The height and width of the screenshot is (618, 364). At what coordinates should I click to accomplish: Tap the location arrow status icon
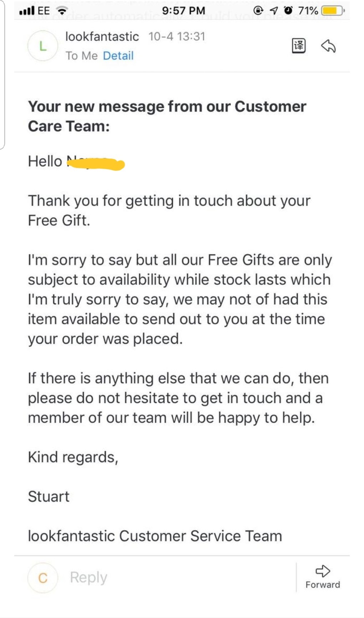click(274, 11)
